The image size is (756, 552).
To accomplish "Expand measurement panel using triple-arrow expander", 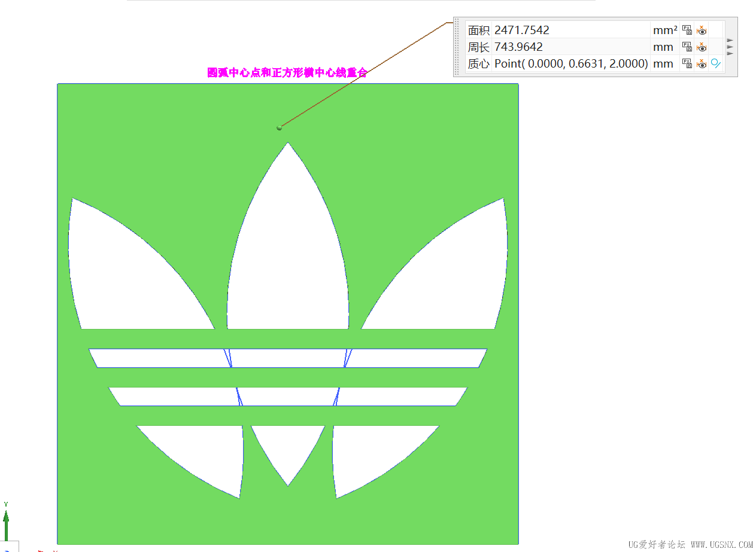I will pos(730,47).
